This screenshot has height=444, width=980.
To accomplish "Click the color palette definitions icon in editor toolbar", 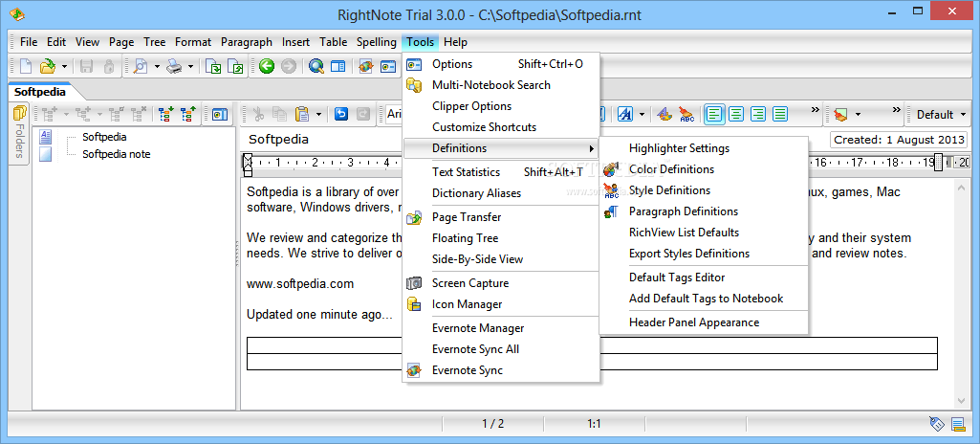I will point(665,115).
